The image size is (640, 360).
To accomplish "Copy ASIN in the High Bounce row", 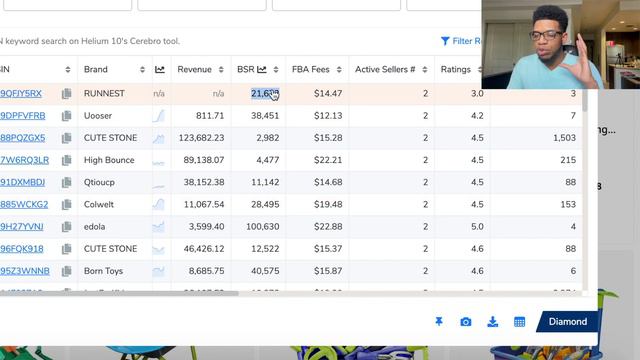I will pyautogui.click(x=67, y=160).
